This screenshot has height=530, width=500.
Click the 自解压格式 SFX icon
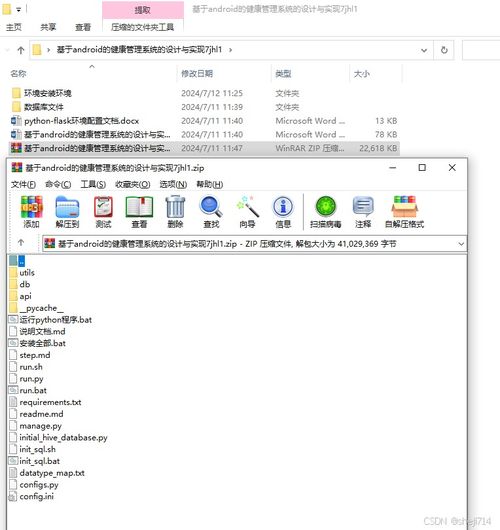(404, 212)
